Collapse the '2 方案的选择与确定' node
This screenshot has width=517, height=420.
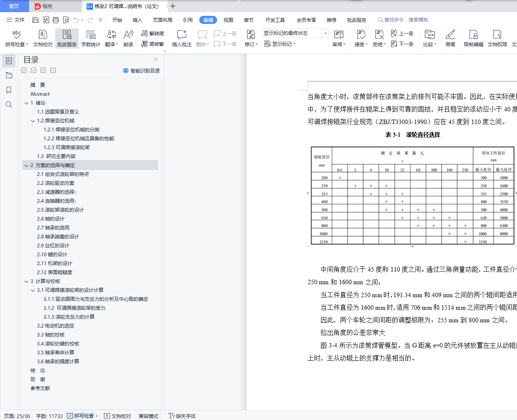coord(26,165)
